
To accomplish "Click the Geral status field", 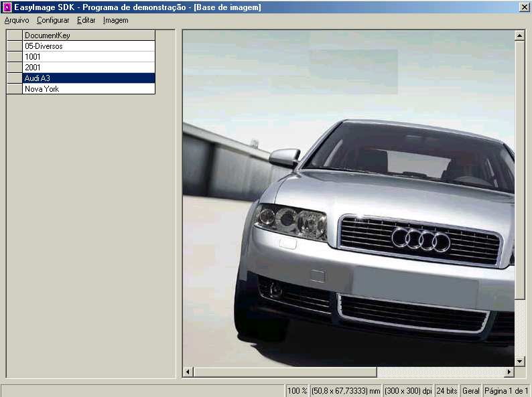I will (471, 391).
